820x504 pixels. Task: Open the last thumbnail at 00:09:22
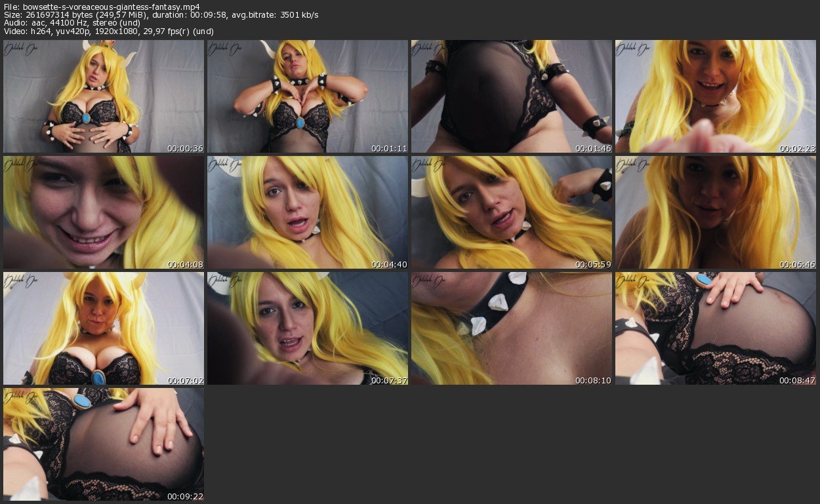click(104, 444)
